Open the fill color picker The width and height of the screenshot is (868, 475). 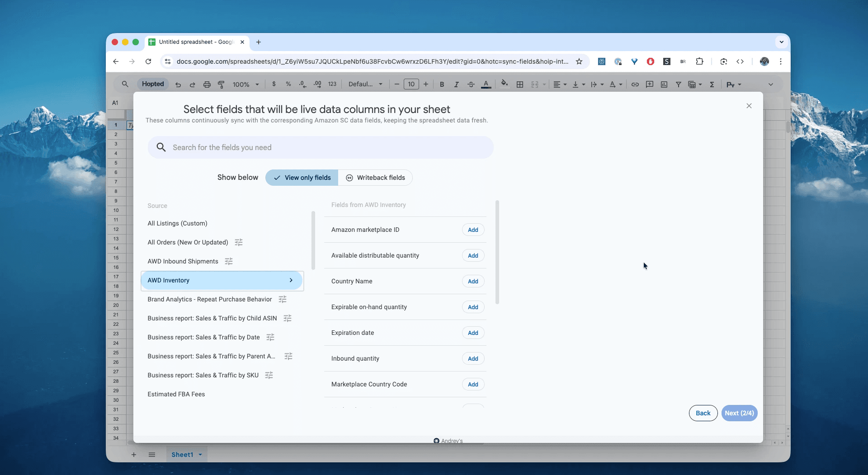point(505,84)
